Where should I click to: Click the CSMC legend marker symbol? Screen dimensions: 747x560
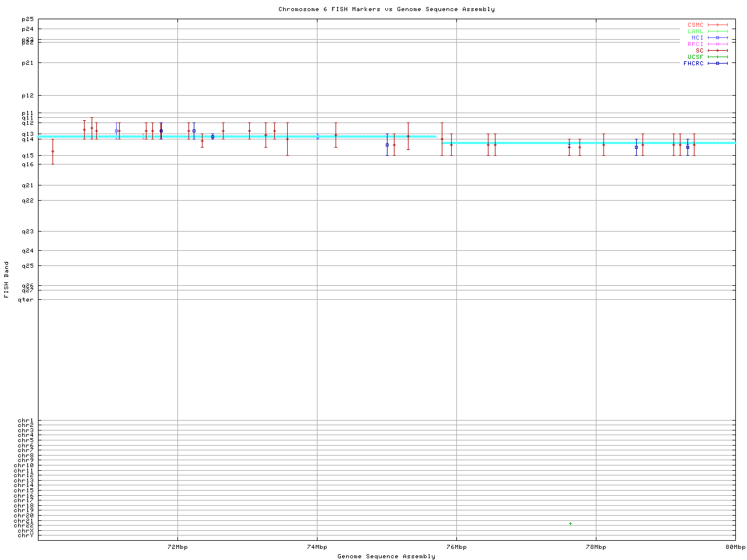point(717,25)
